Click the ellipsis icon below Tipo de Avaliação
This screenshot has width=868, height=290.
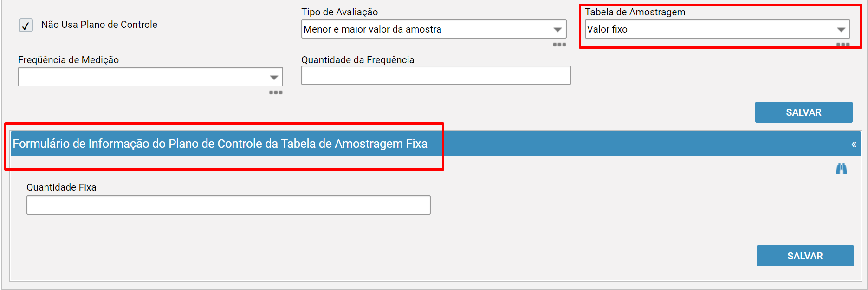pos(559,44)
